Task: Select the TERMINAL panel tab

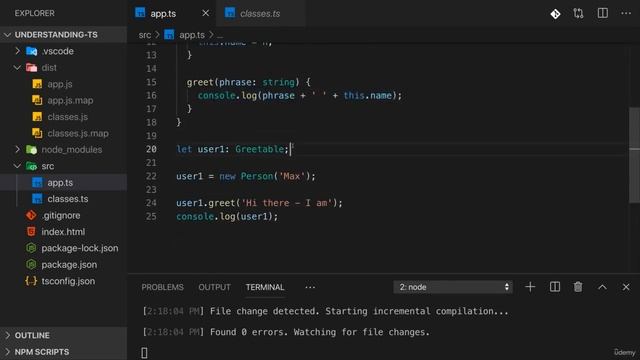Action: click(265, 287)
